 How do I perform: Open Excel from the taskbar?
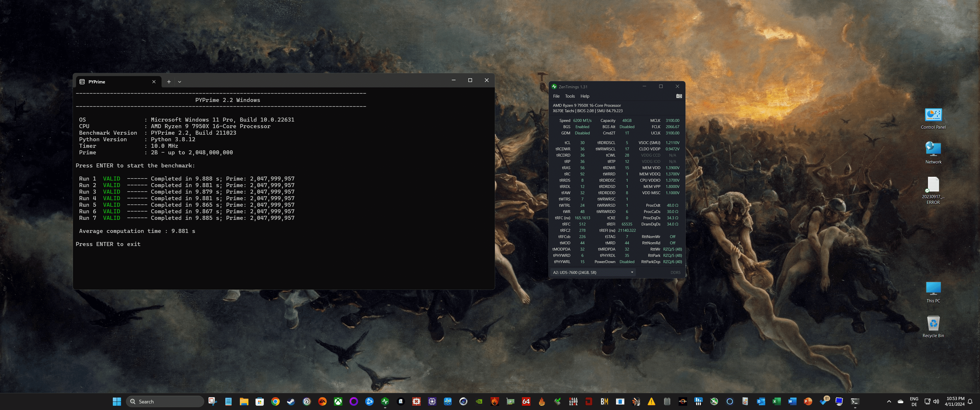(x=777, y=401)
